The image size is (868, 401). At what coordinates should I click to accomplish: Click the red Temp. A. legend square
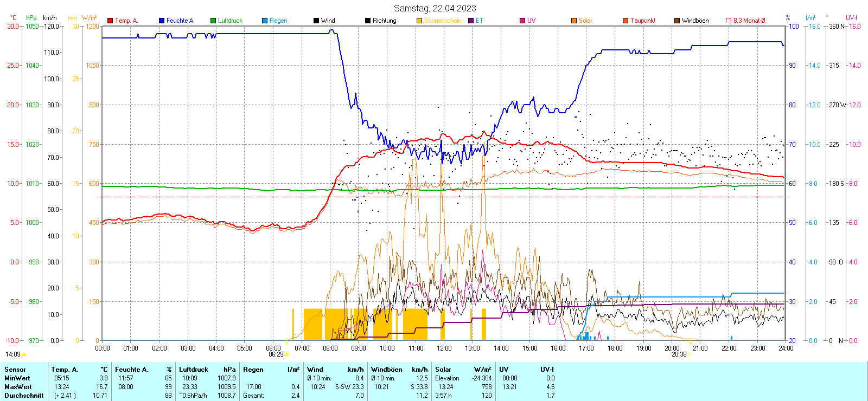pyautogui.click(x=110, y=21)
